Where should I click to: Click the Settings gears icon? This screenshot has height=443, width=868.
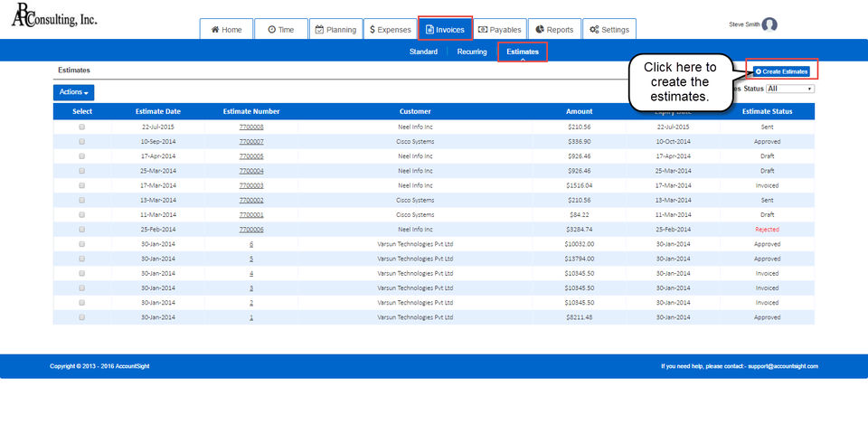594,30
